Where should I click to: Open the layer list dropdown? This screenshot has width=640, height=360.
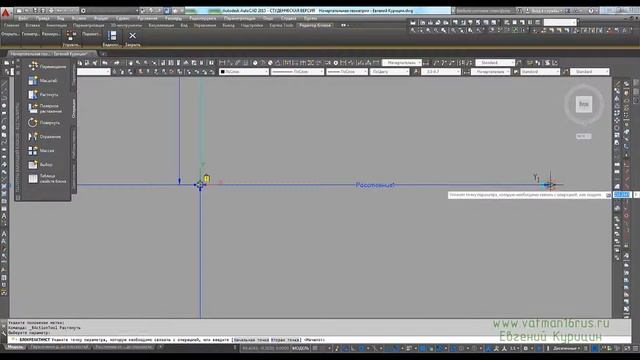coord(93,72)
